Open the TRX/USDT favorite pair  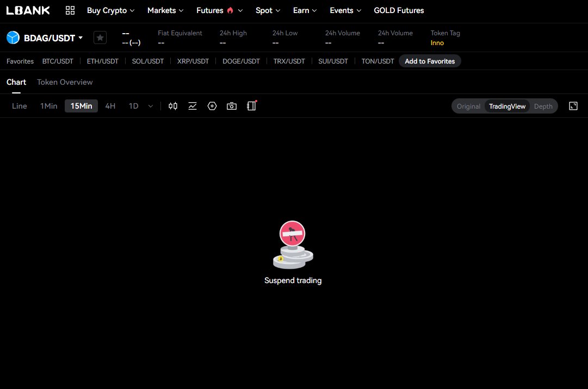pyautogui.click(x=289, y=61)
